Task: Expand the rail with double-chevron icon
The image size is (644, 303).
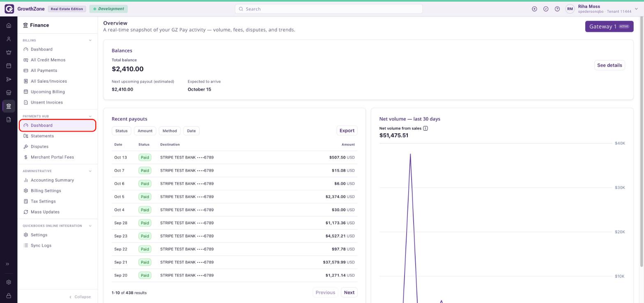Action: [x=7, y=264]
